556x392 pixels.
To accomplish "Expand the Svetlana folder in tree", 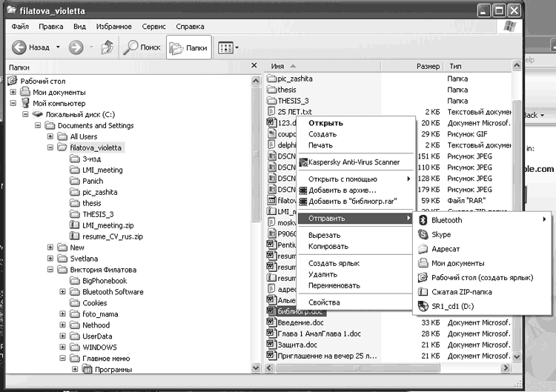I will click(50, 259).
